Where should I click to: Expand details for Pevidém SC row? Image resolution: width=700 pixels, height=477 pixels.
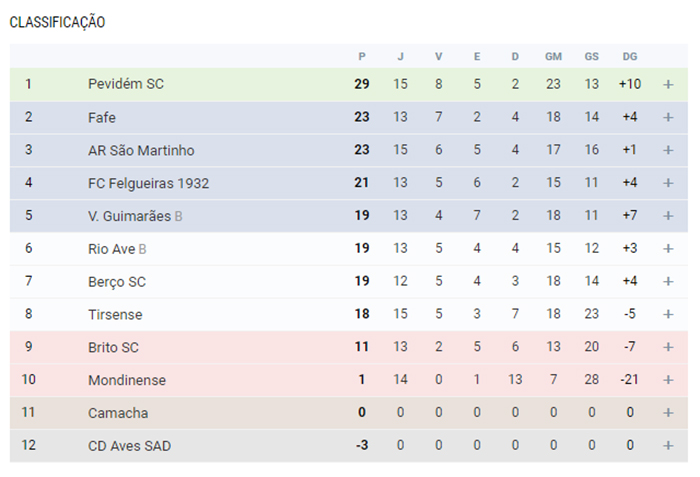[668, 84]
